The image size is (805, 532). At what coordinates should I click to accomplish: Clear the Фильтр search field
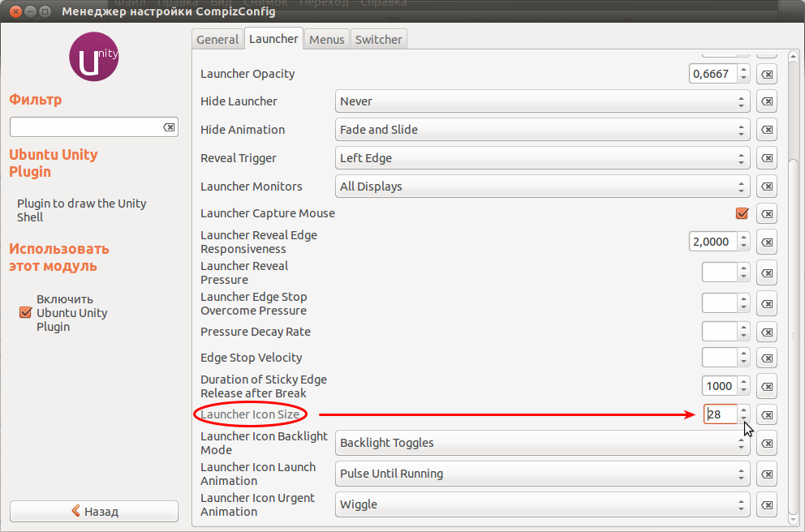coord(169,127)
